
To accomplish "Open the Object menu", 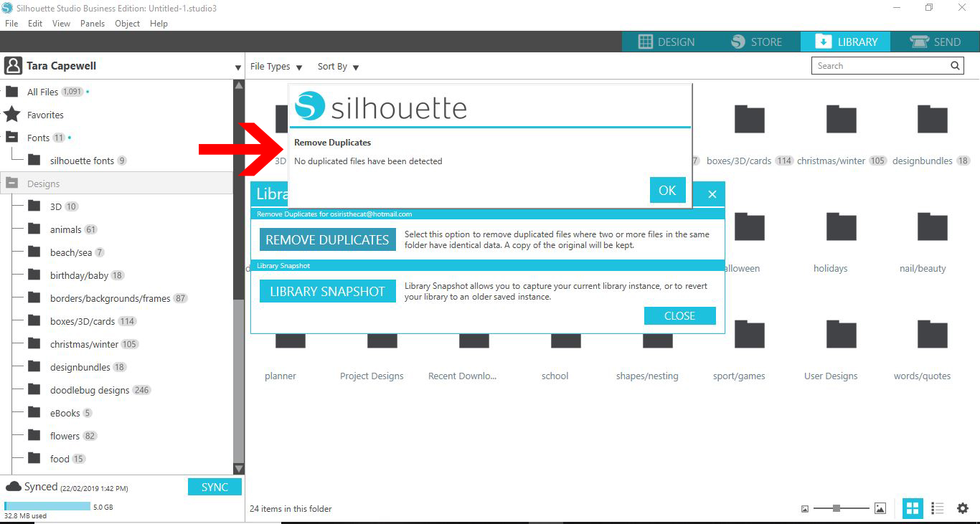I will point(128,24).
